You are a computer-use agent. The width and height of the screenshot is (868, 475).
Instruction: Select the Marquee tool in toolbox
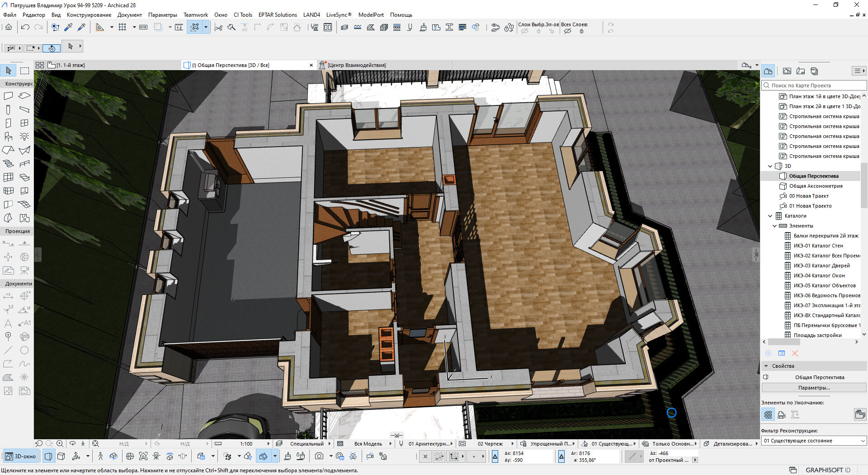(24, 71)
